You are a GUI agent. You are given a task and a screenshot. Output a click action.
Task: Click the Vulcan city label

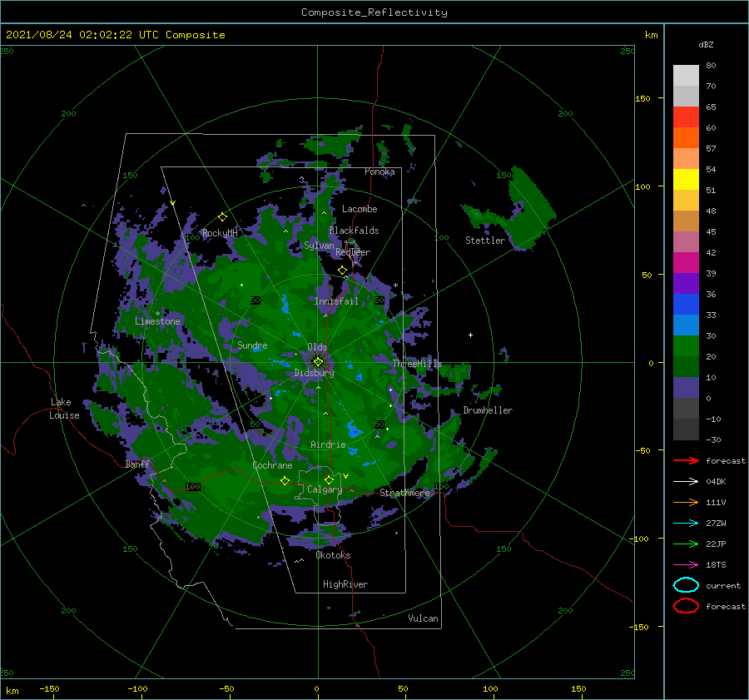(423, 618)
